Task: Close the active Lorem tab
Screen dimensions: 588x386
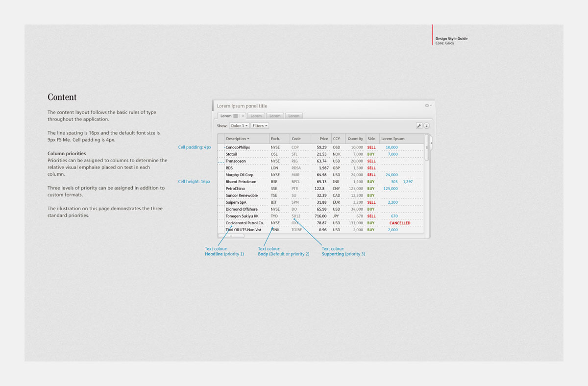Action: coord(243,116)
